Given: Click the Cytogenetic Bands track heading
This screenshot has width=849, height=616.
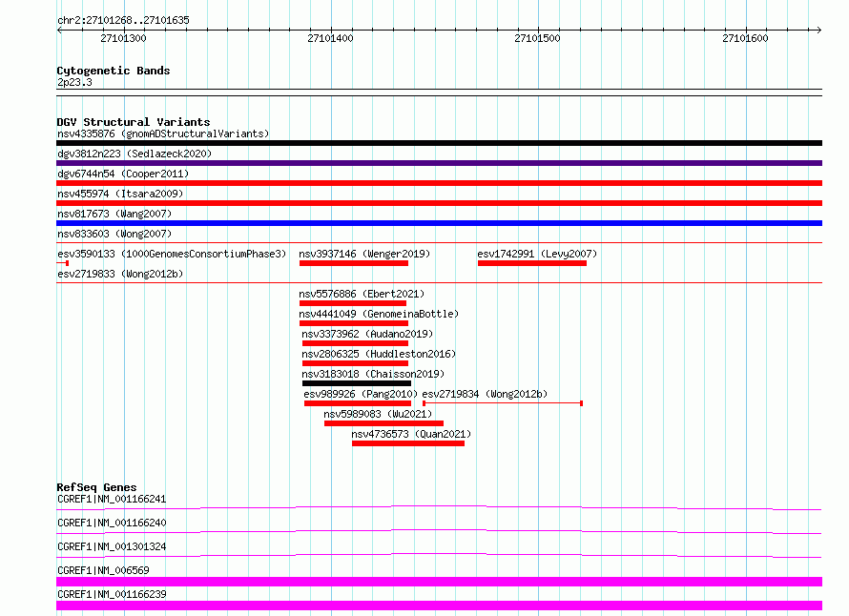Looking at the screenshot, I should (x=114, y=71).
